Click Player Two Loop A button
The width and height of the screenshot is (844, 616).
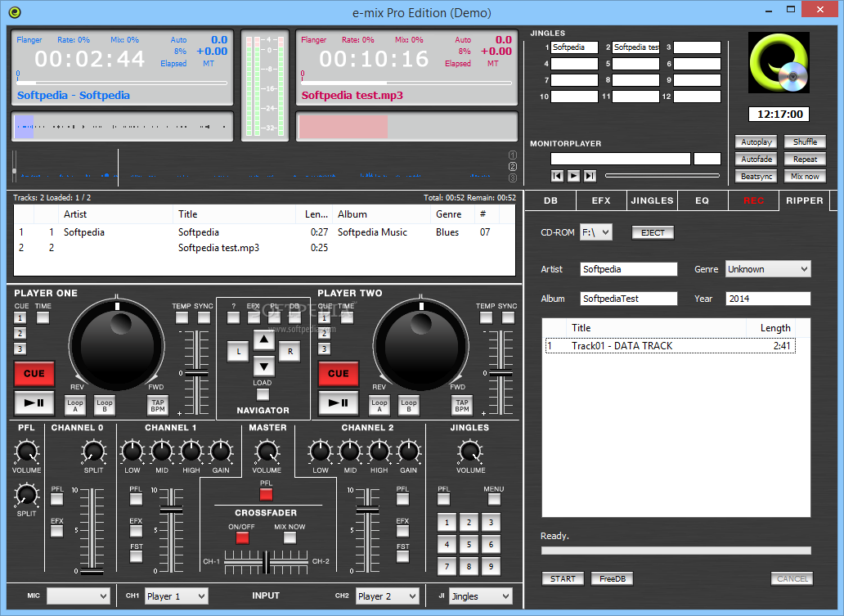[x=379, y=405]
